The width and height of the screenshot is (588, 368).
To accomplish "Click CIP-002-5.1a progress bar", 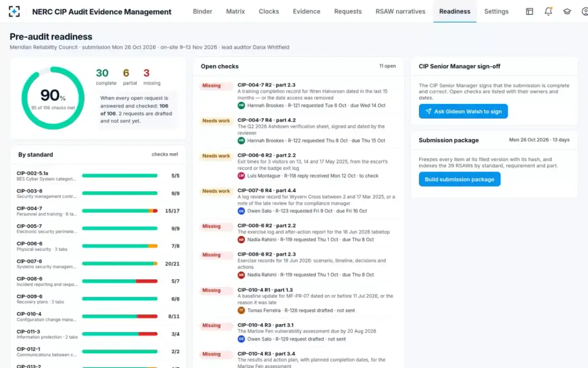I will coord(120,176).
